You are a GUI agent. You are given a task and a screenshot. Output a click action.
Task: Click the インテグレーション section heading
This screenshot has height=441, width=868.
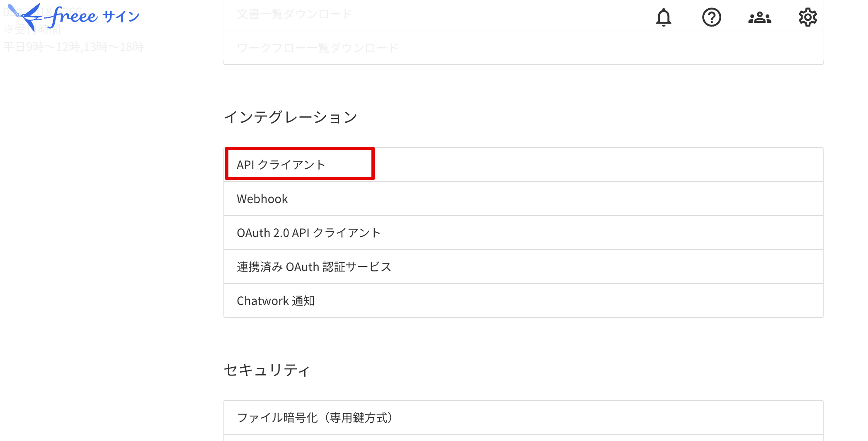click(x=290, y=117)
